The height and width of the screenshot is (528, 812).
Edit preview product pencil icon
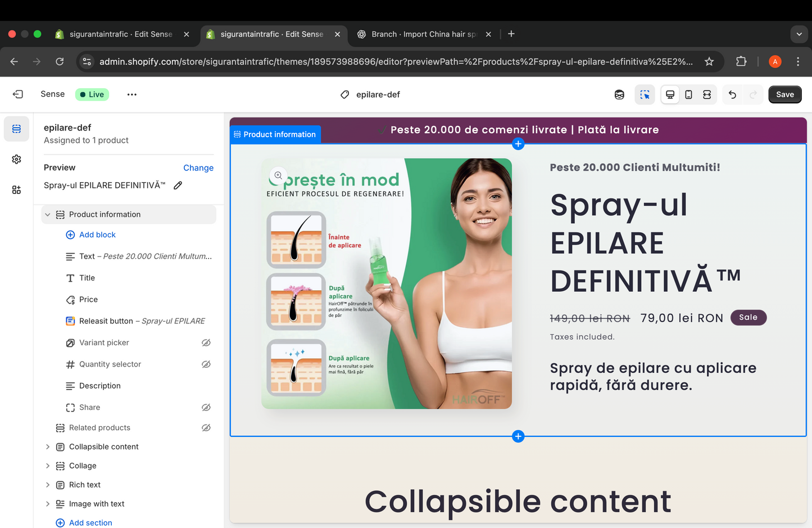coord(178,186)
